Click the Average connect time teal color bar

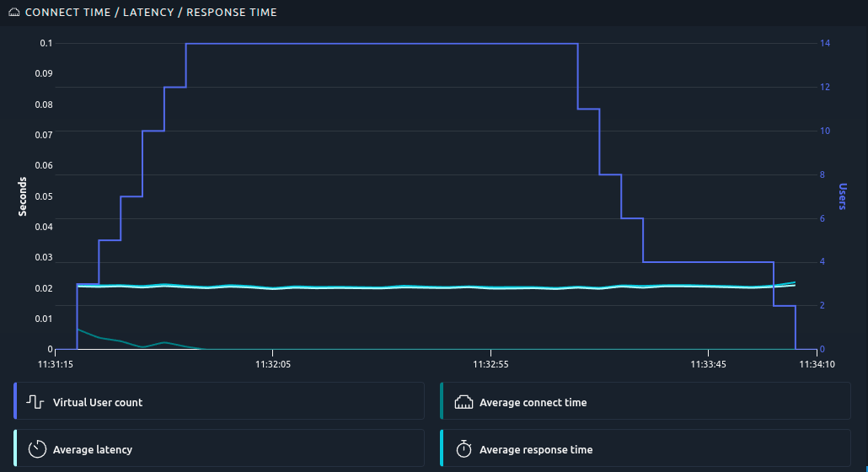[442, 400]
